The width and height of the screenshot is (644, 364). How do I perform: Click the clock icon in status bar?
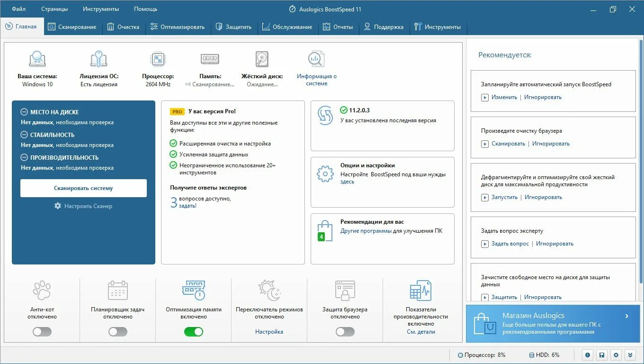588,355
